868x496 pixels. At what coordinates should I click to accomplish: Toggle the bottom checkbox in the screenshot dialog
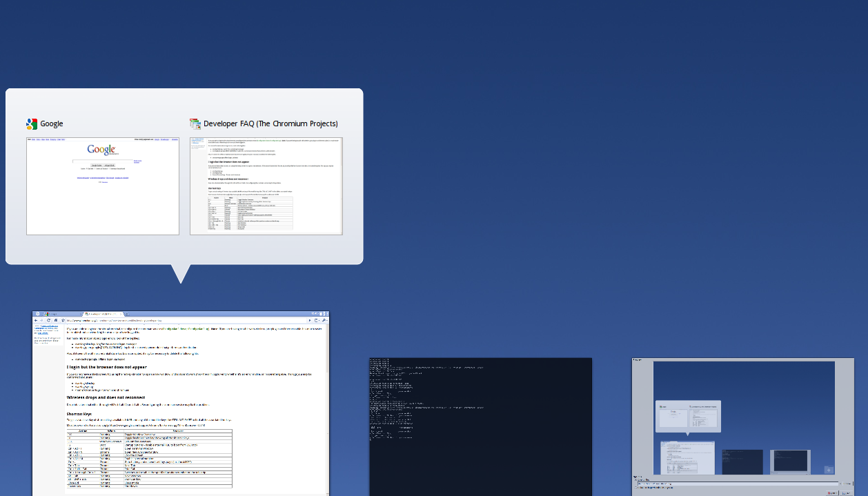(635, 488)
